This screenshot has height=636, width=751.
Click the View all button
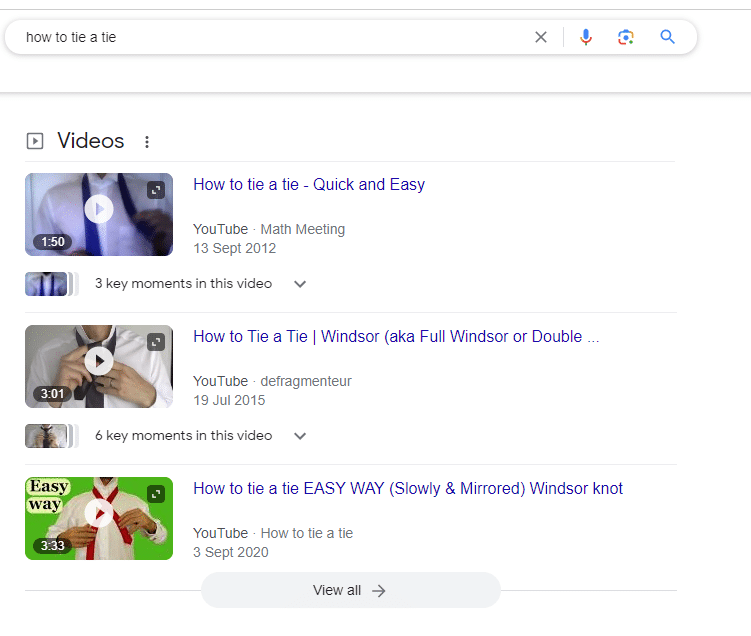pyautogui.click(x=351, y=590)
